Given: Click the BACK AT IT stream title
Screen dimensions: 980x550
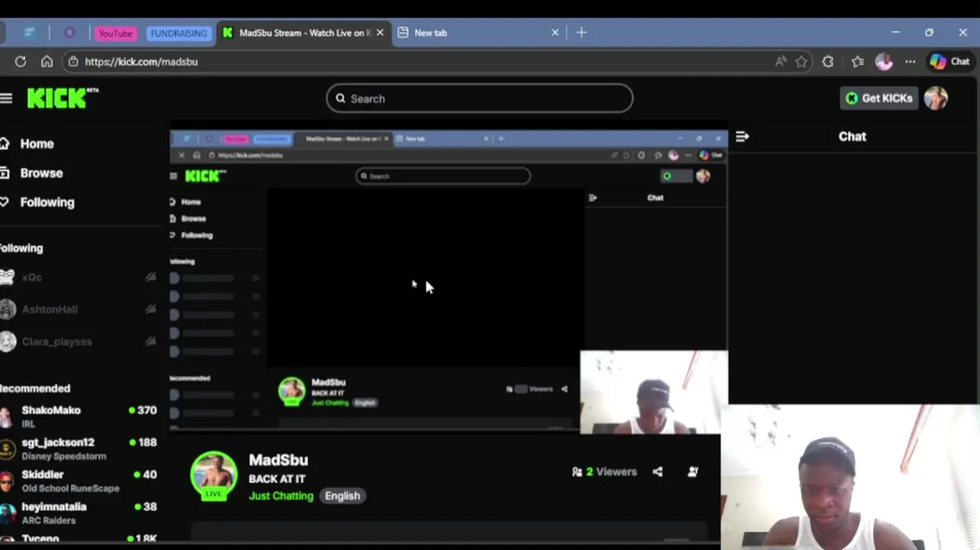Looking at the screenshot, I should [277, 479].
